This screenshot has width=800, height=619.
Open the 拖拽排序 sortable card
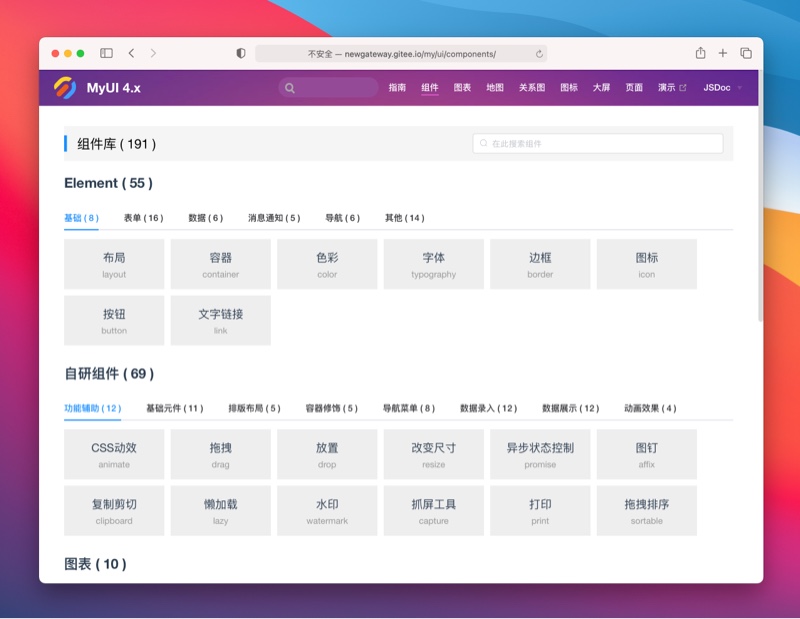pyautogui.click(x=646, y=510)
